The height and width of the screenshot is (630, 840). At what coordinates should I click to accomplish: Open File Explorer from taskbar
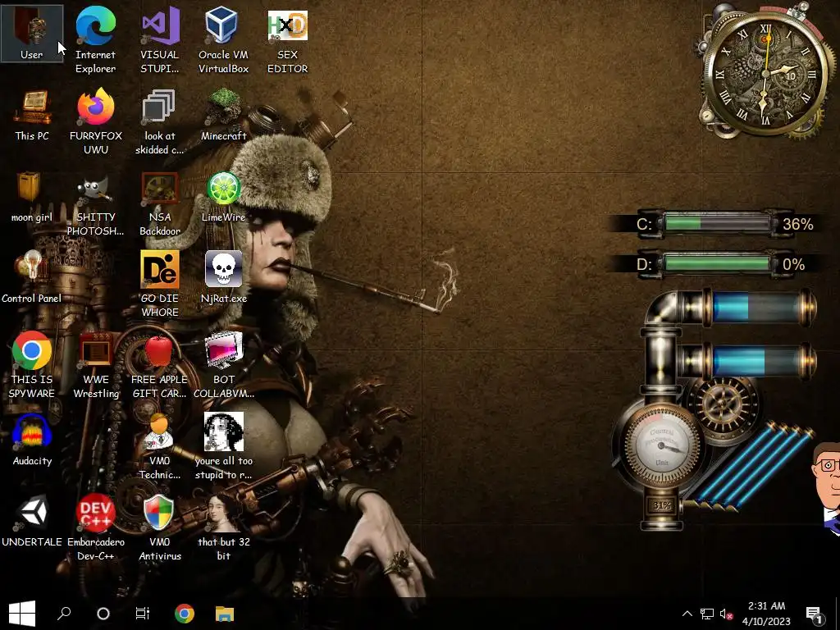(x=225, y=614)
